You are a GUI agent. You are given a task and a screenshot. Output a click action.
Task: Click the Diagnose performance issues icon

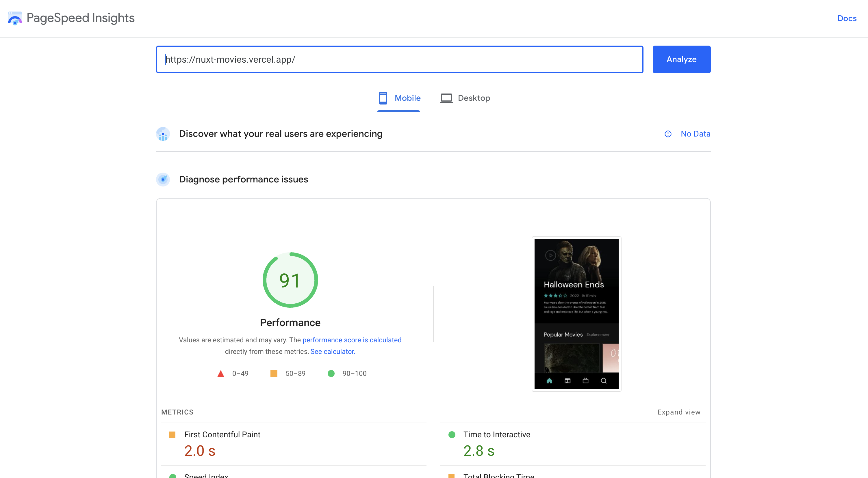click(x=163, y=180)
